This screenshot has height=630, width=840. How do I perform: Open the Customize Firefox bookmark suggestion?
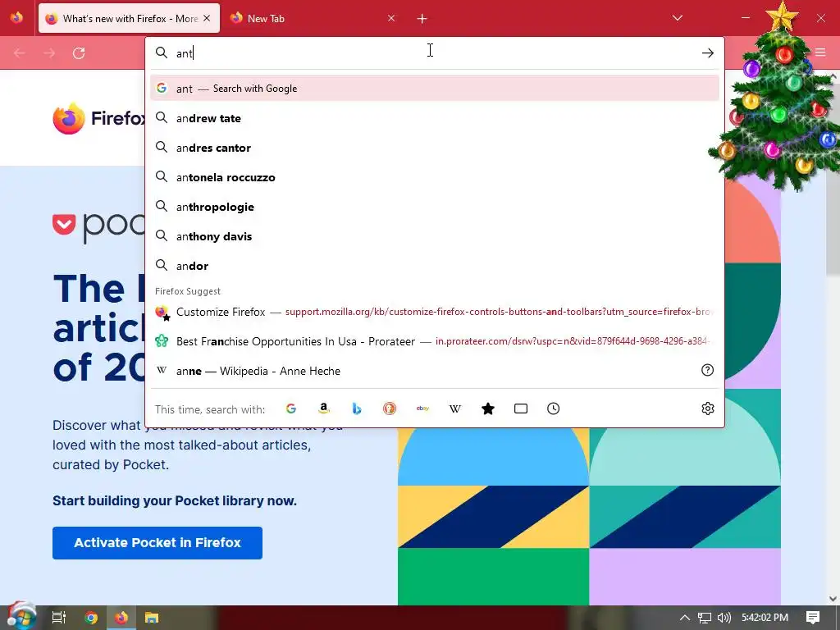435,312
